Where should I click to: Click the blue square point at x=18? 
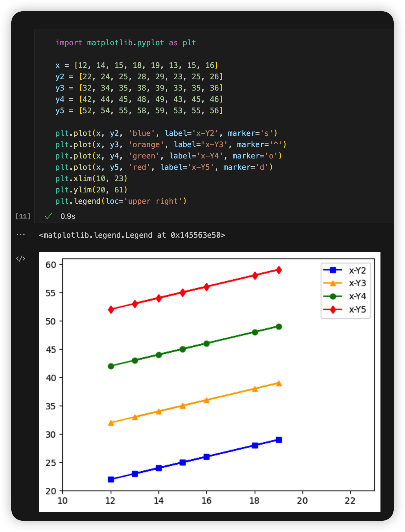[255, 446]
